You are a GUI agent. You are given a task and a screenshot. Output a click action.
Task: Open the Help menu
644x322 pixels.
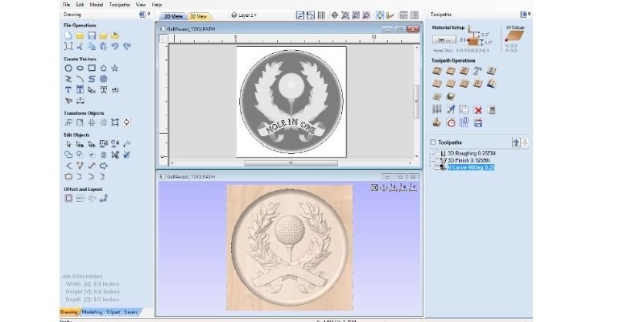(x=157, y=5)
